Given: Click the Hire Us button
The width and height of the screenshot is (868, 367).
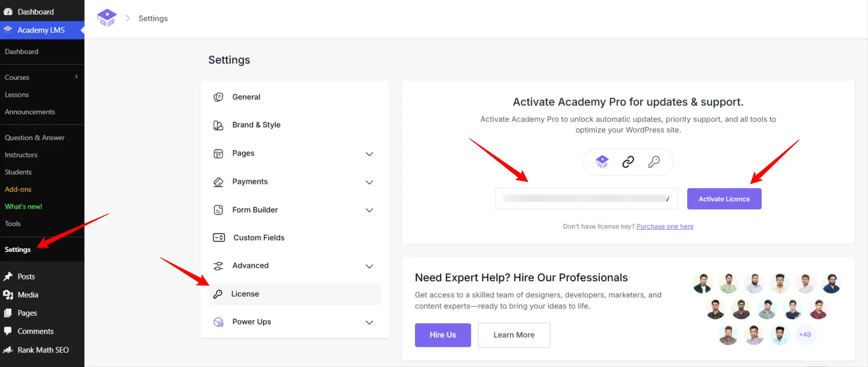Looking at the screenshot, I should pos(443,335).
